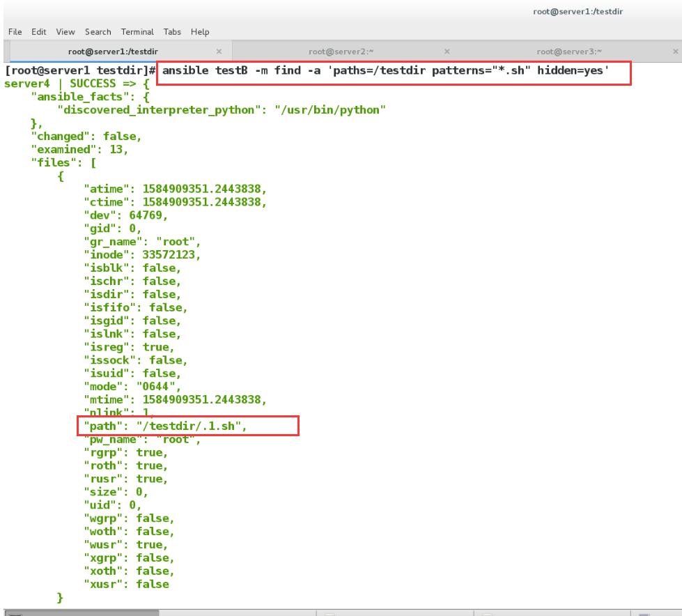Click the "woth": false line

coord(129,531)
